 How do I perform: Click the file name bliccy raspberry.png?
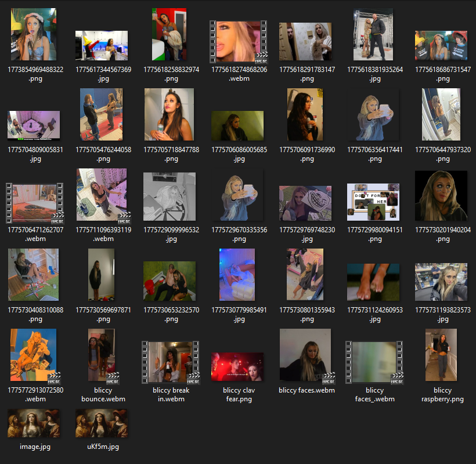[442, 394]
